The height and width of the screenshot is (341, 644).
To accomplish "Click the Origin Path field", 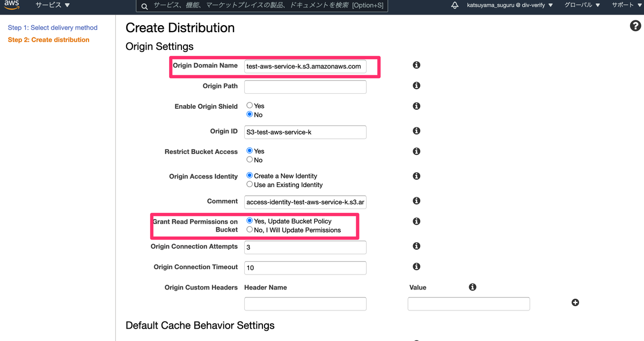I will tap(305, 87).
